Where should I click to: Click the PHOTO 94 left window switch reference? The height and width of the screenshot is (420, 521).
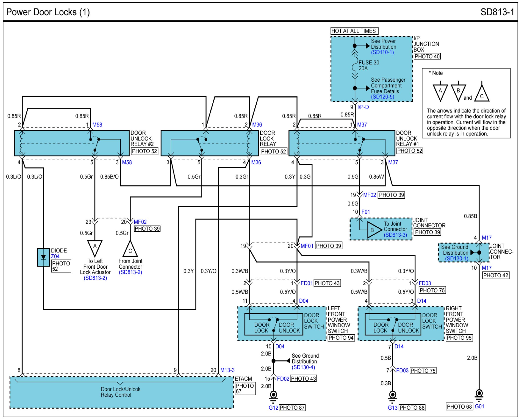341,338
